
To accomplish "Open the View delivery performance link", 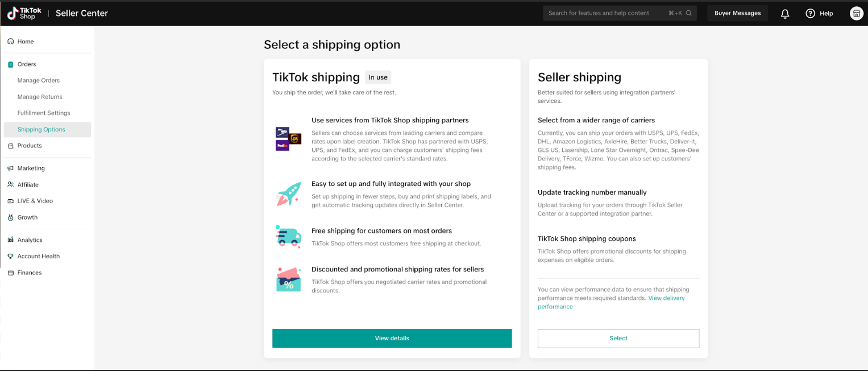I will (x=611, y=302).
